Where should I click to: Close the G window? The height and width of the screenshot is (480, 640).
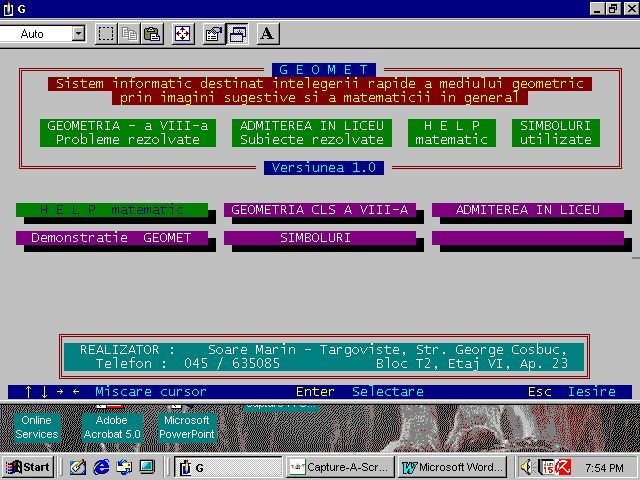click(x=631, y=9)
